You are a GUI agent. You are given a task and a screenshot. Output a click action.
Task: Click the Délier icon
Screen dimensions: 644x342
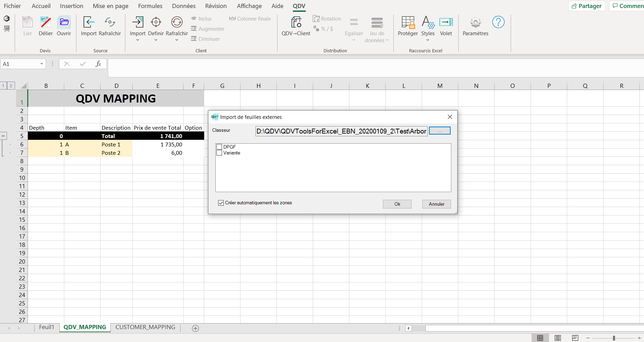coord(45,22)
